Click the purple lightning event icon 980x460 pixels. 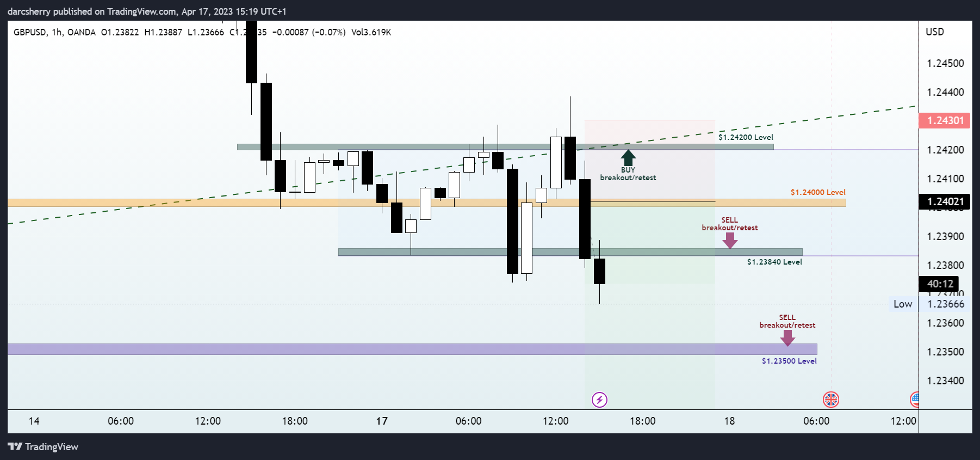click(x=599, y=400)
